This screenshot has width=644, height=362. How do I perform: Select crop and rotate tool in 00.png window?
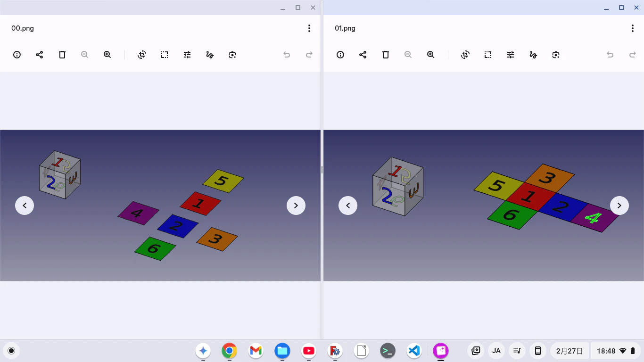click(142, 55)
